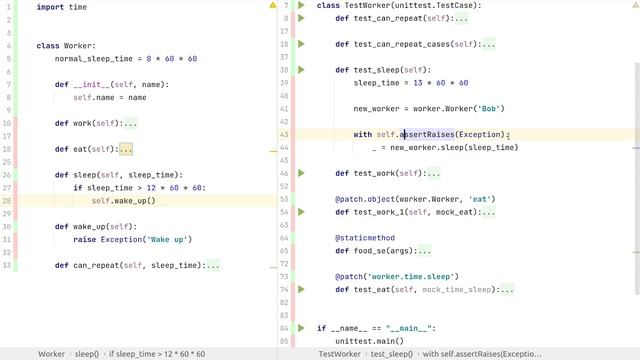Click '_ = new_worker.sleep(sleep_time)' line

pyautogui.click(x=445, y=147)
